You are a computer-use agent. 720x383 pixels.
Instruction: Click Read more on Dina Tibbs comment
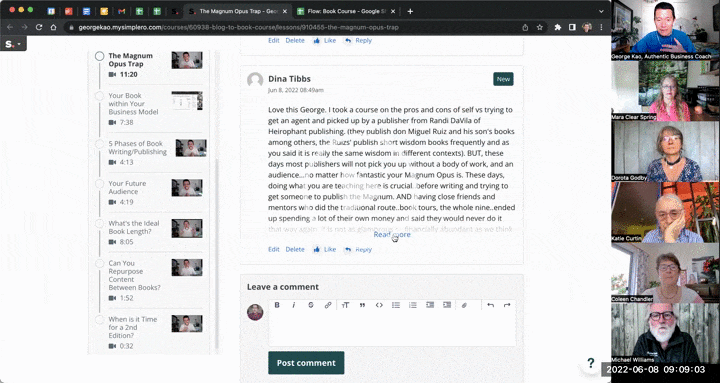pos(392,235)
